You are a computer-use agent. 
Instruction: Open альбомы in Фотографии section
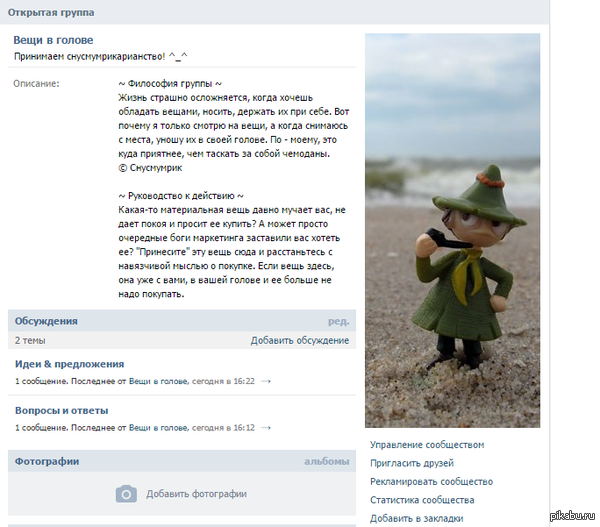pos(327,461)
